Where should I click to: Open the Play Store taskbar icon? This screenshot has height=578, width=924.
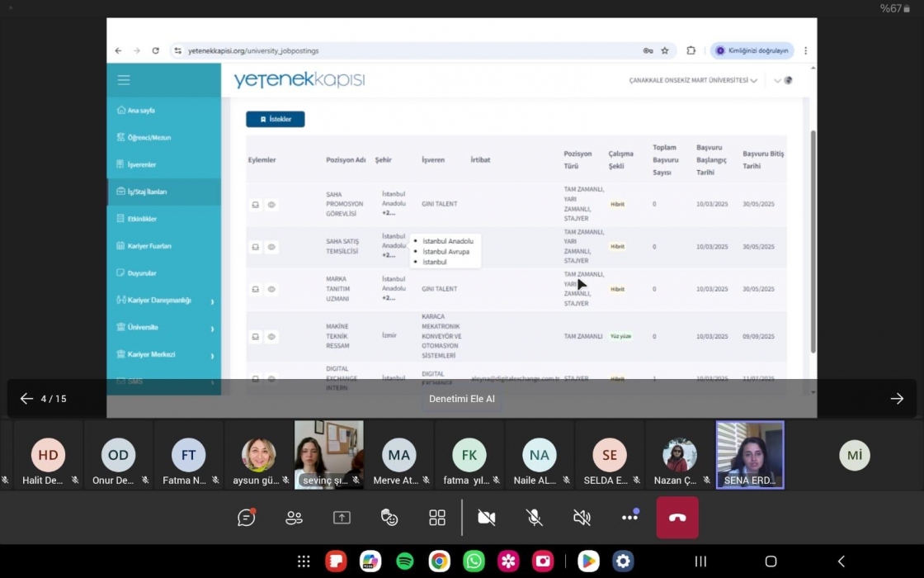[588, 561]
